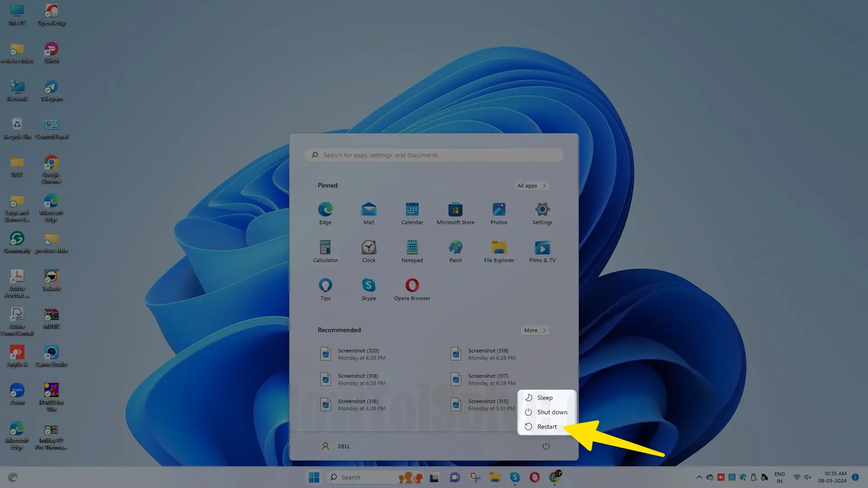Viewport: 868px width, 488px height.
Task: Select the Network desktop icon
Action: point(17,91)
